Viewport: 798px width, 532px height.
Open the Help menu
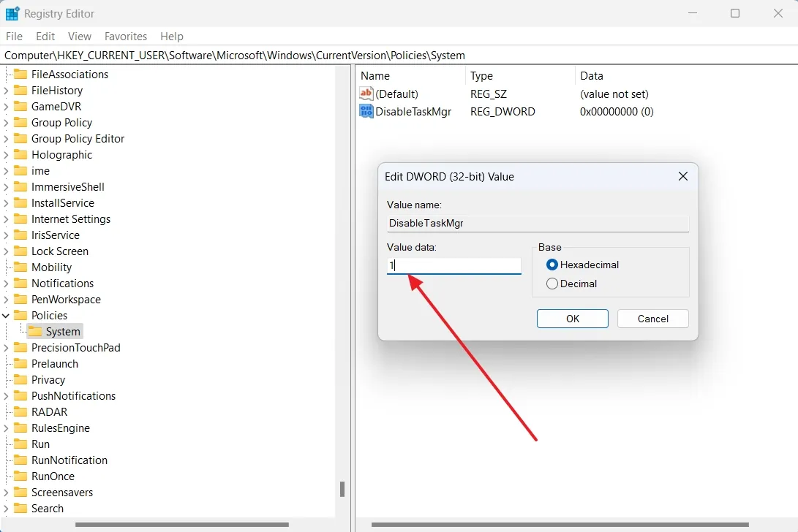point(171,36)
